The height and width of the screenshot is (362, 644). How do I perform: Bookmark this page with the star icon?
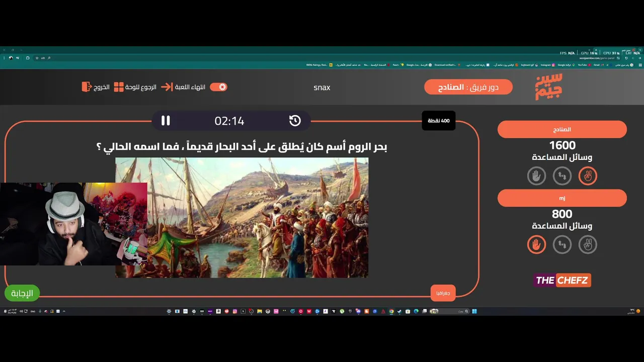click(37, 58)
